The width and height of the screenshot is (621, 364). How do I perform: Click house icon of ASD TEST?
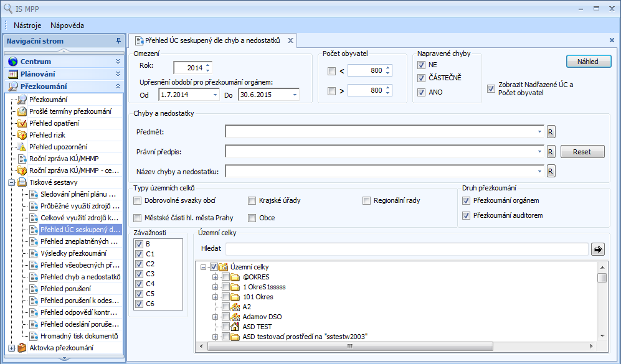tap(235, 327)
